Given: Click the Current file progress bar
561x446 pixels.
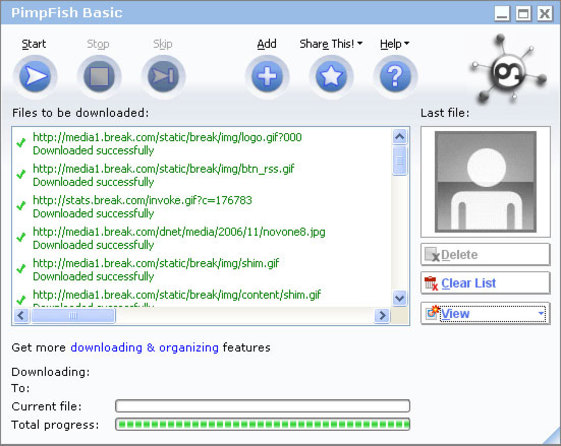Looking at the screenshot, I should (x=263, y=406).
